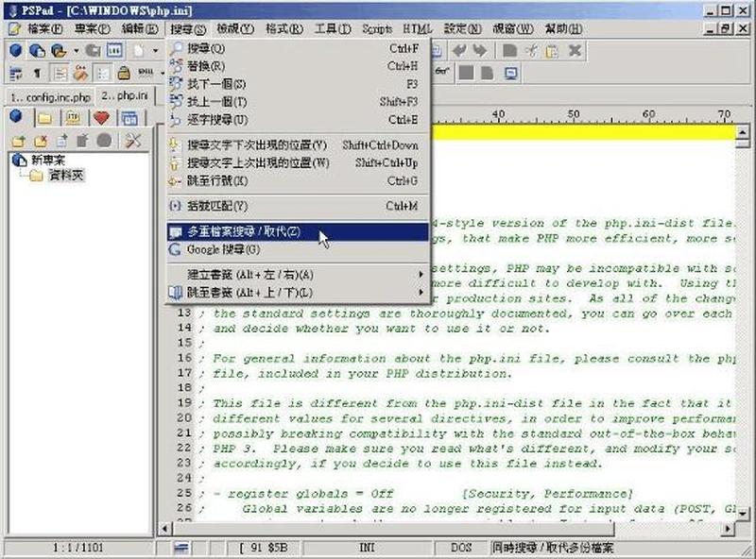Click the glasses-like icon in second toolbar row
756x559 pixels.
pyautogui.click(x=441, y=73)
